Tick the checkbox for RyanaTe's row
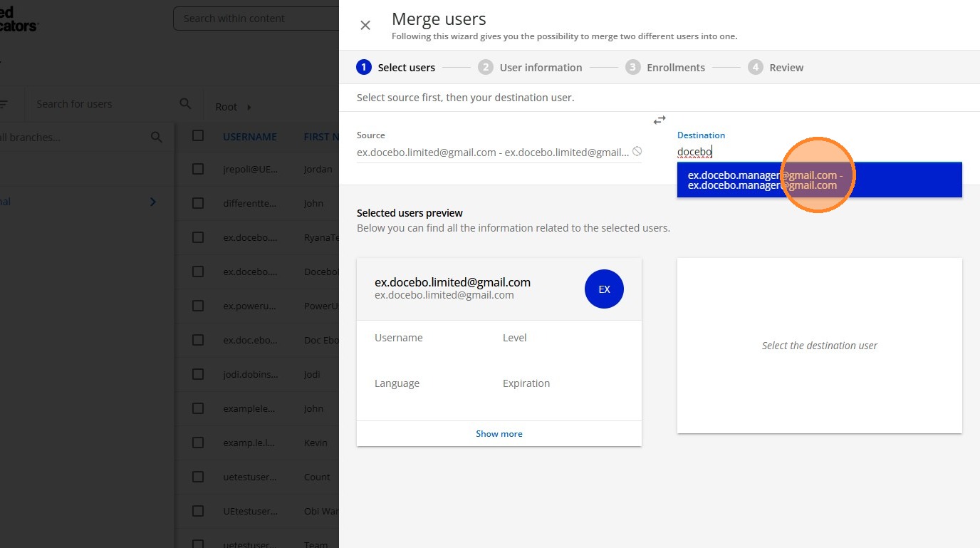Screen dimensions: 980x548 pos(198,237)
